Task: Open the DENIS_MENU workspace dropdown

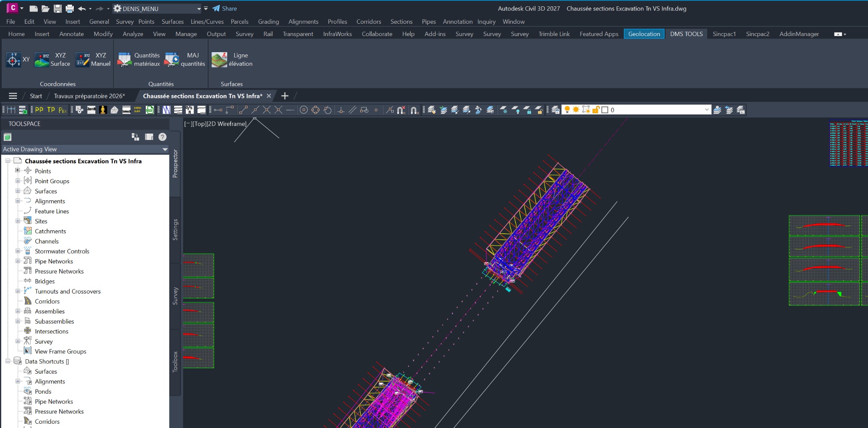Action: pos(199,8)
